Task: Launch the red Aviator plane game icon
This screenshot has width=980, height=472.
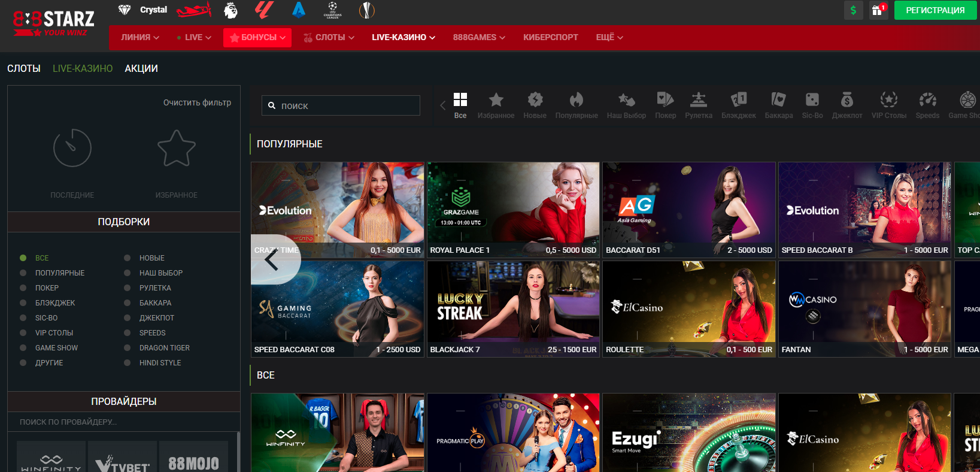Action: [194, 10]
